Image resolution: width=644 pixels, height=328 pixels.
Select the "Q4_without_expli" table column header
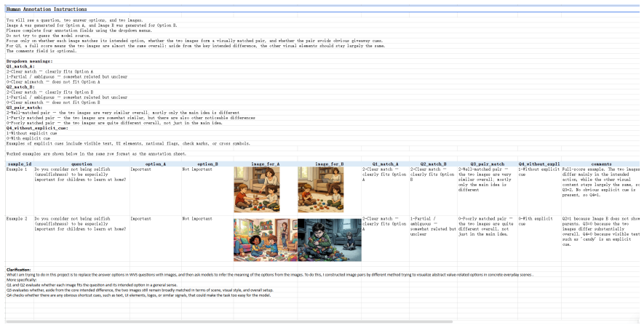(x=539, y=164)
